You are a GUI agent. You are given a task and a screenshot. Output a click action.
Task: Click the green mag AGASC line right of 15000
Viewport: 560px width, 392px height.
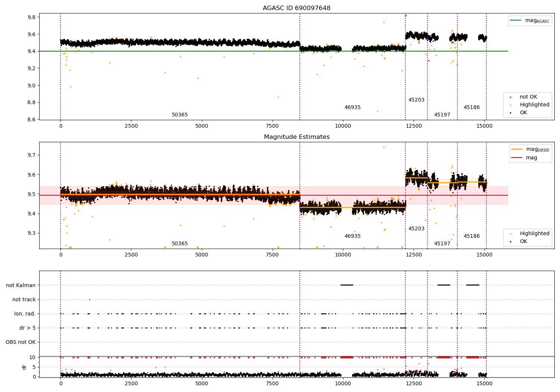pyautogui.click(x=497, y=51)
